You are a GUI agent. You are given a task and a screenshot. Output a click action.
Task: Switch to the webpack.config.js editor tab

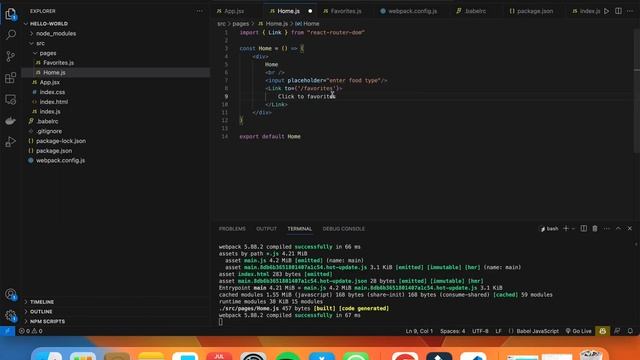[411, 11]
